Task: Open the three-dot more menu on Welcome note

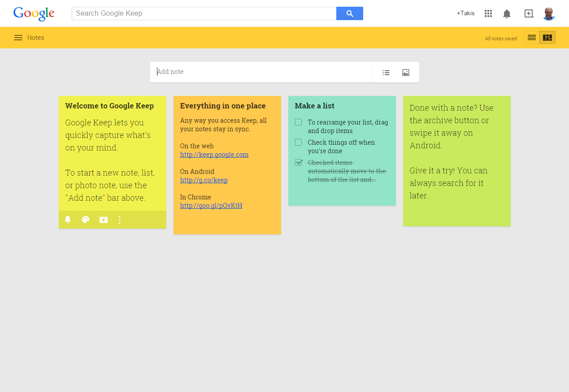Action: pos(120,220)
